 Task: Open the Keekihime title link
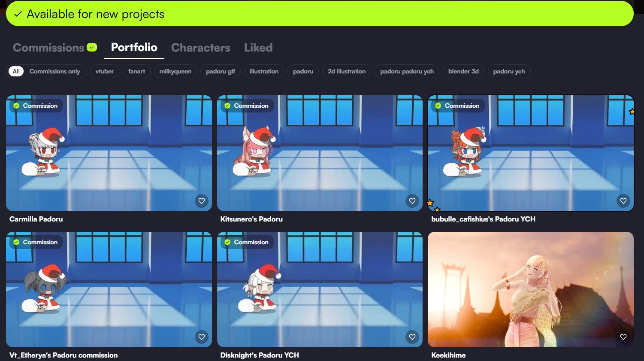pyautogui.click(x=448, y=355)
